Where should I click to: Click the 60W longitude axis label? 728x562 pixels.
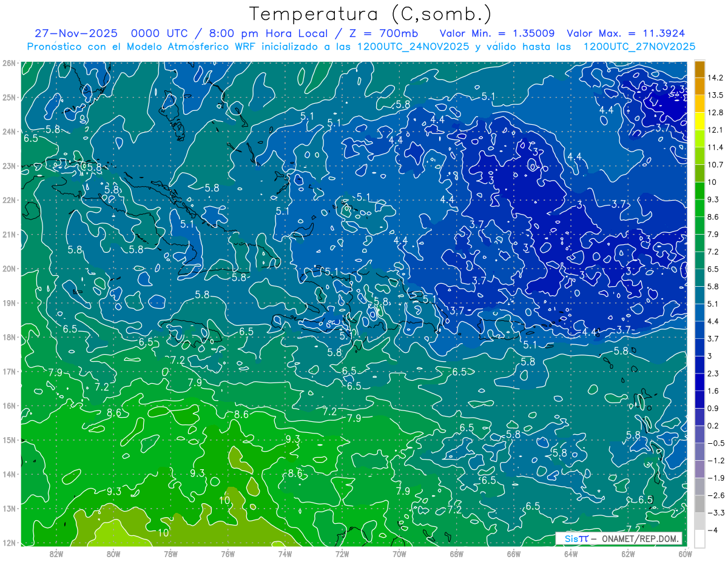pyautogui.click(x=686, y=554)
